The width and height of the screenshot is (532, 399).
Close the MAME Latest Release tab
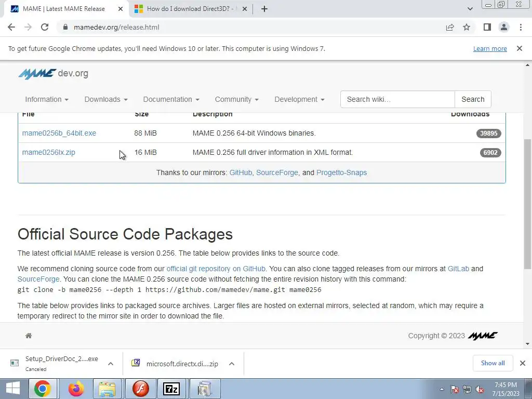[121, 9]
